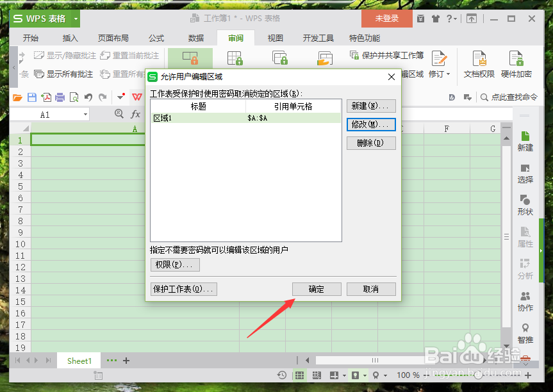This screenshot has width=553, height=392.
Task: Export the workbook to PDF
Action: click(x=47, y=97)
